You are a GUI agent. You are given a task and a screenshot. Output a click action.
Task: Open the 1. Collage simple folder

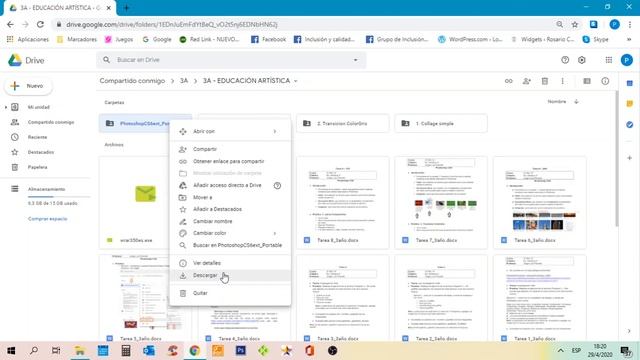(441, 123)
